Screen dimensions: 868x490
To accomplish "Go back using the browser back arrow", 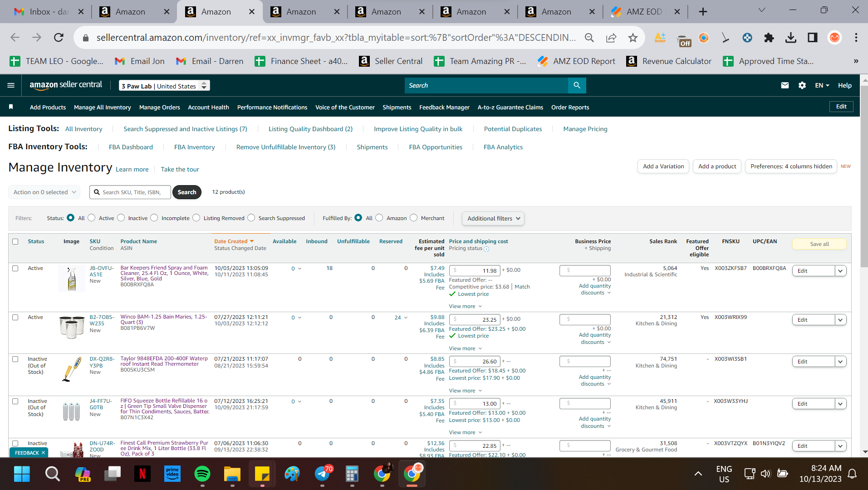I will pyautogui.click(x=15, y=38).
